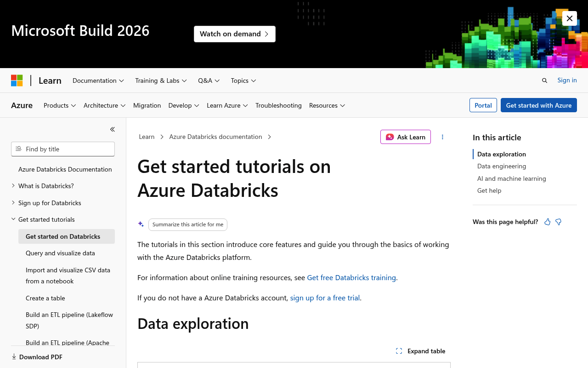Click Watch on demand button
The width and height of the screenshot is (588, 368).
click(235, 34)
